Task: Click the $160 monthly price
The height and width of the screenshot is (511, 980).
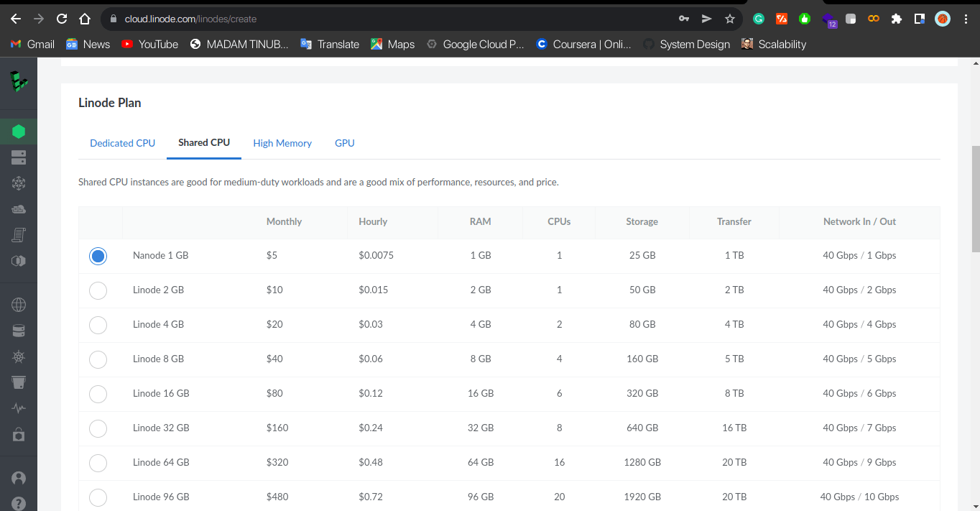Action: coord(277,428)
